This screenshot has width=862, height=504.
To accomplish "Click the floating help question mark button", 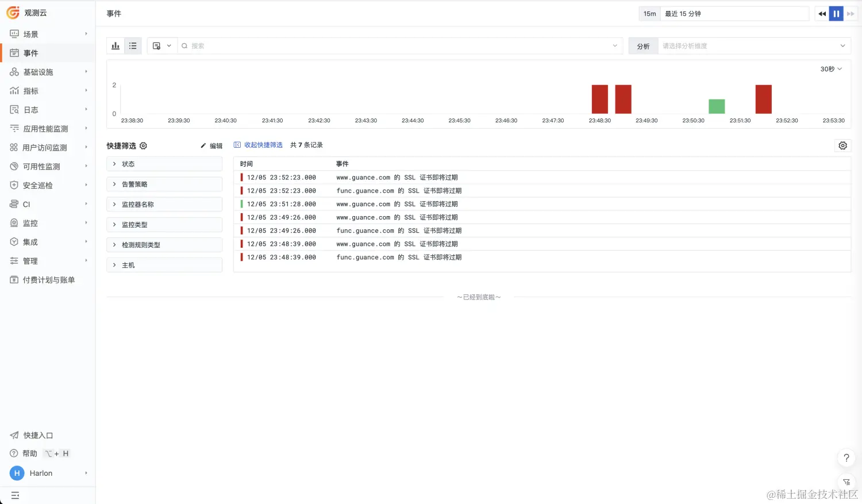I will pyautogui.click(x=846, y=458).
